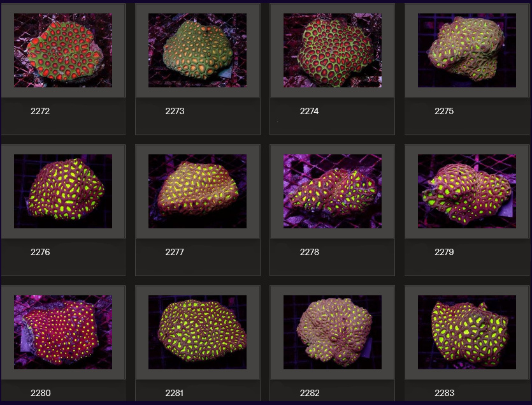
Task: Open coral thumbnail numbered 2280
Action: click(63, 332)
